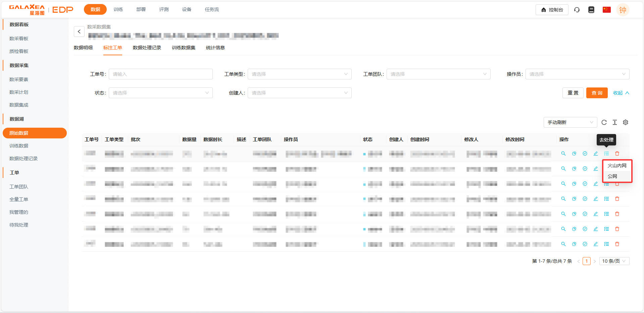Click the first row's pencil edit icon

(x=596, y=153)
